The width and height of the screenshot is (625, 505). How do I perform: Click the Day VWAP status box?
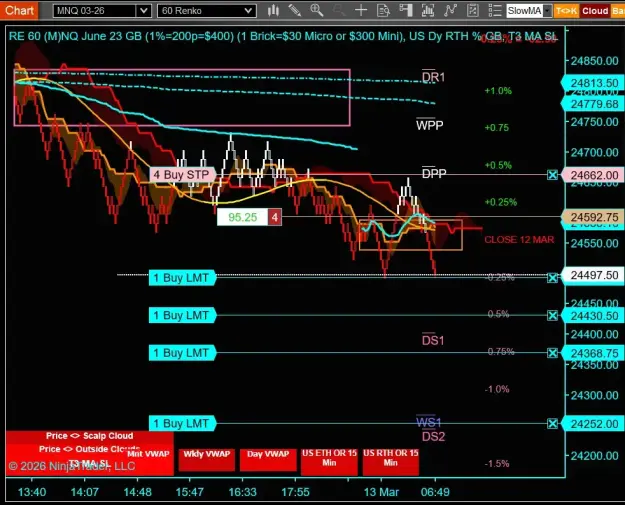(268, 460)
